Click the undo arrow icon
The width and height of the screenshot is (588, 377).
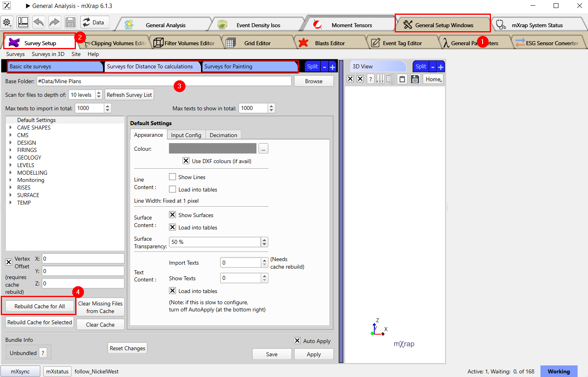click(x=39, y=22)
